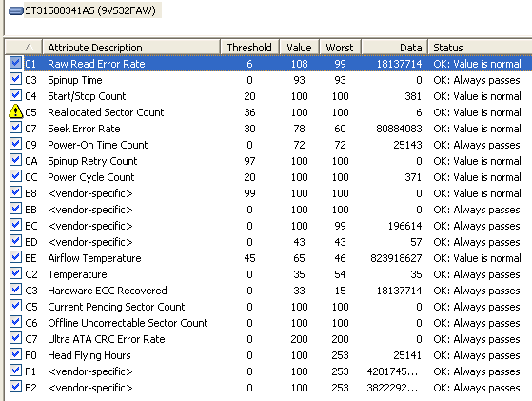The width and height of the screenshot is (532, 401).
Task: Toggle the checkbox for 03 Spinup Time
Action: 15,79
